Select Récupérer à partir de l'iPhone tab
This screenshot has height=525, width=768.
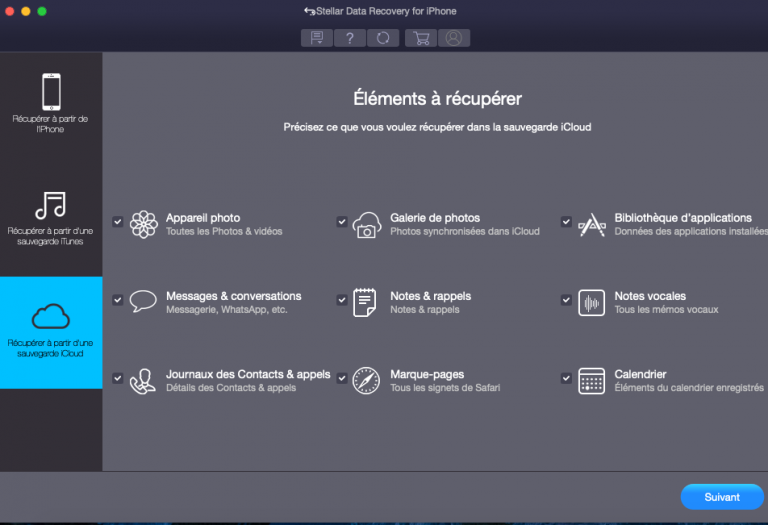(51, 103)
